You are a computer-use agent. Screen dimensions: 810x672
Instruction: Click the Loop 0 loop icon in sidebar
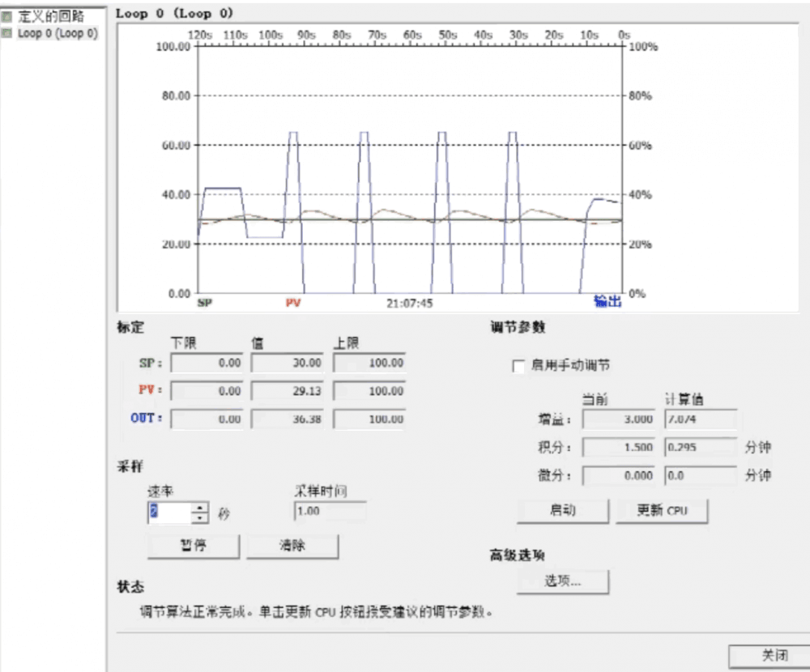pyautogui.click(x=7, y=33)
